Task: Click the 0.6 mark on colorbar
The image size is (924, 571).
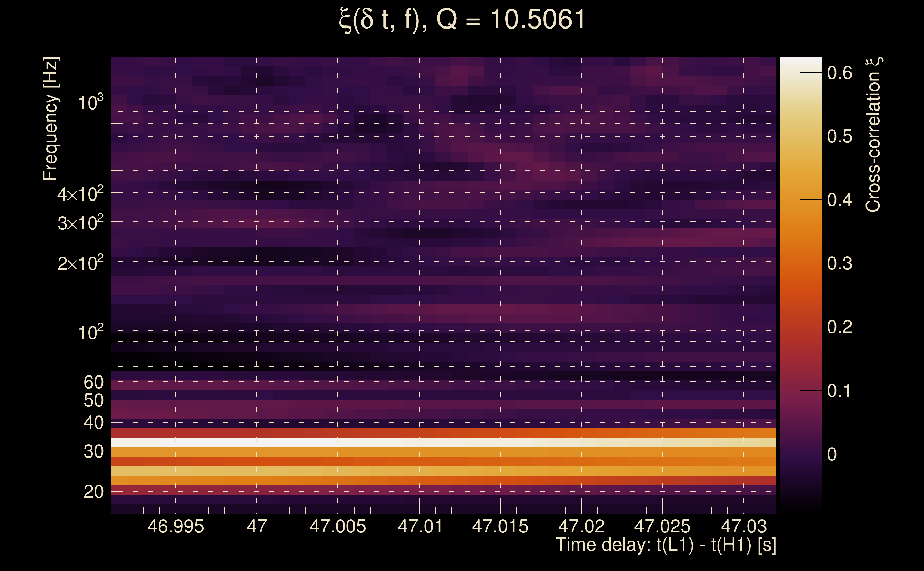Action: click(x=839, y=72)
